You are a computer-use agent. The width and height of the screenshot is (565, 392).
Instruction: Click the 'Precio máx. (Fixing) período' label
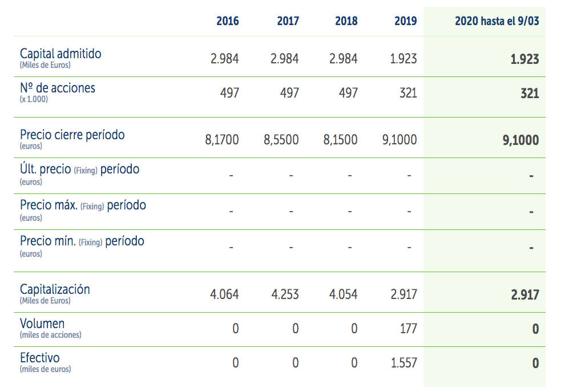[x=83, y=205]
